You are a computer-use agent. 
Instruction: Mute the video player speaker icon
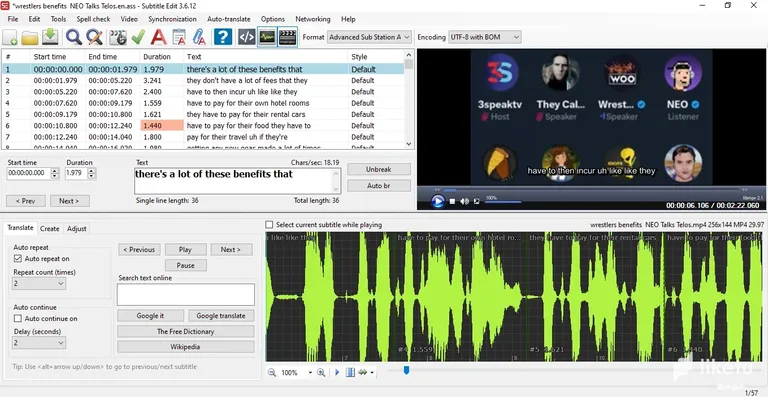(464, 201)
